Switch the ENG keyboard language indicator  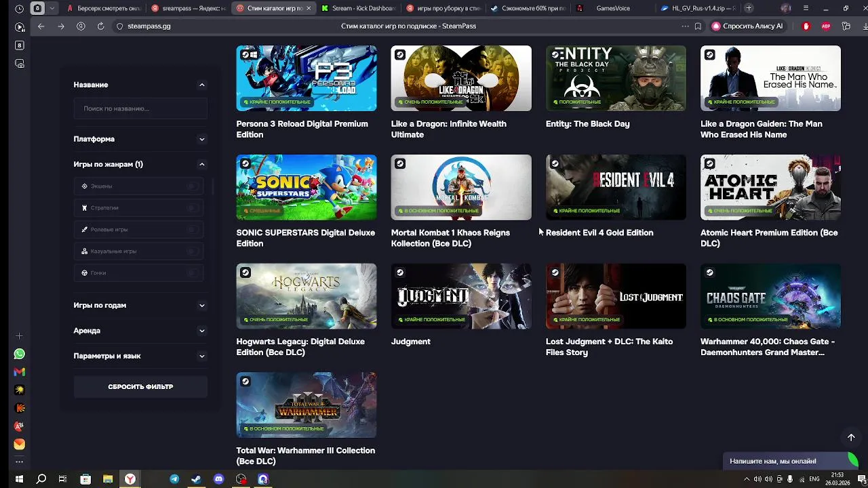point(814,479)
